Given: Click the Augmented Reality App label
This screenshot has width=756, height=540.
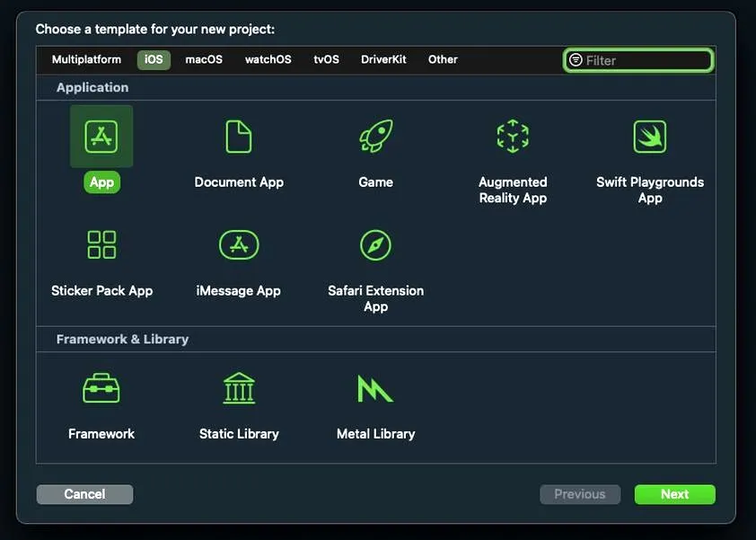Looking at the screenshot, I should pos(513,190).
